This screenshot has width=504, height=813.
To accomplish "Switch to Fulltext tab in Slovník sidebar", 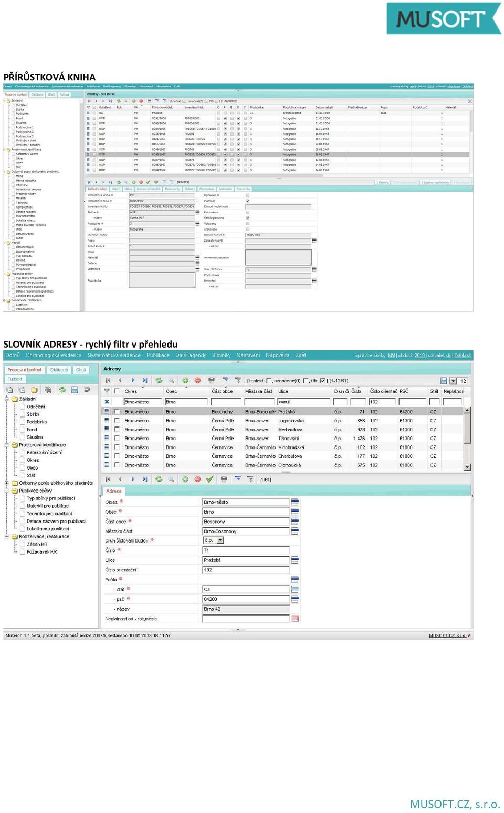I will point(15,379).
